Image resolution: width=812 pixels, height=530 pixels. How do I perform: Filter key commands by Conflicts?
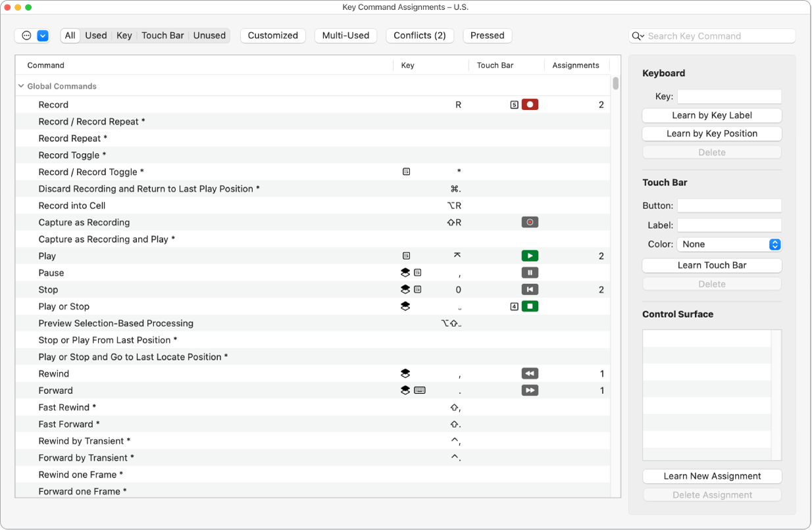pyautogui.click(x=419, y=35)
